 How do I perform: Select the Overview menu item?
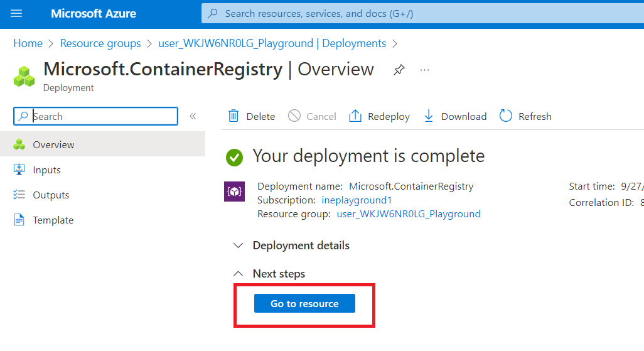click(x=53, y=145)
